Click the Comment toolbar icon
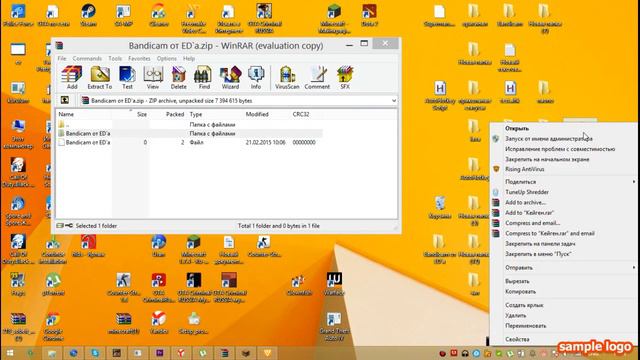This screenshot has height=360, width=640. pos(317,78)
